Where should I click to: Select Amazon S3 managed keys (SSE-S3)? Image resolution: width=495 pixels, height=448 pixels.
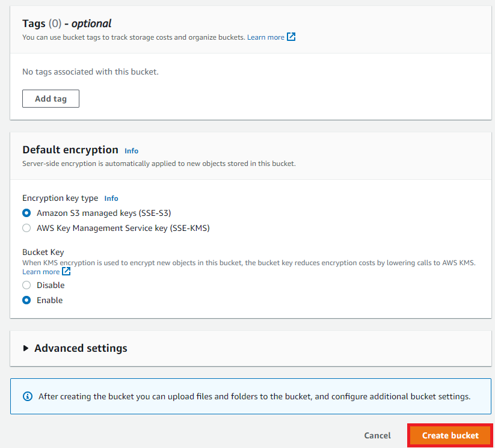point(26,213)
